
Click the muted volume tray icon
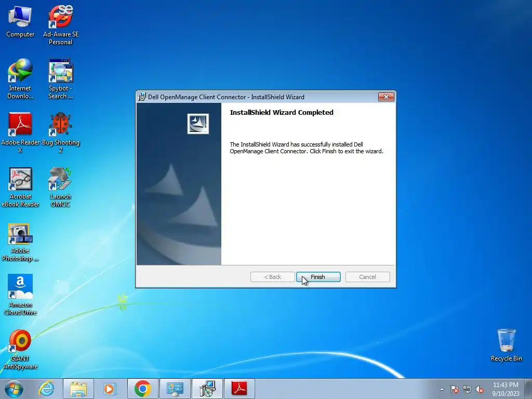coord(480,389)
